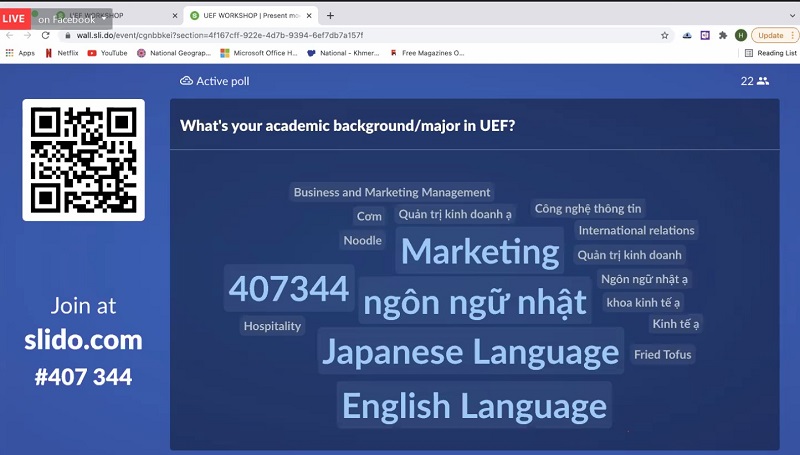Open a new browser tab
The image size is (800, 455).
click(x=331, y=16)
